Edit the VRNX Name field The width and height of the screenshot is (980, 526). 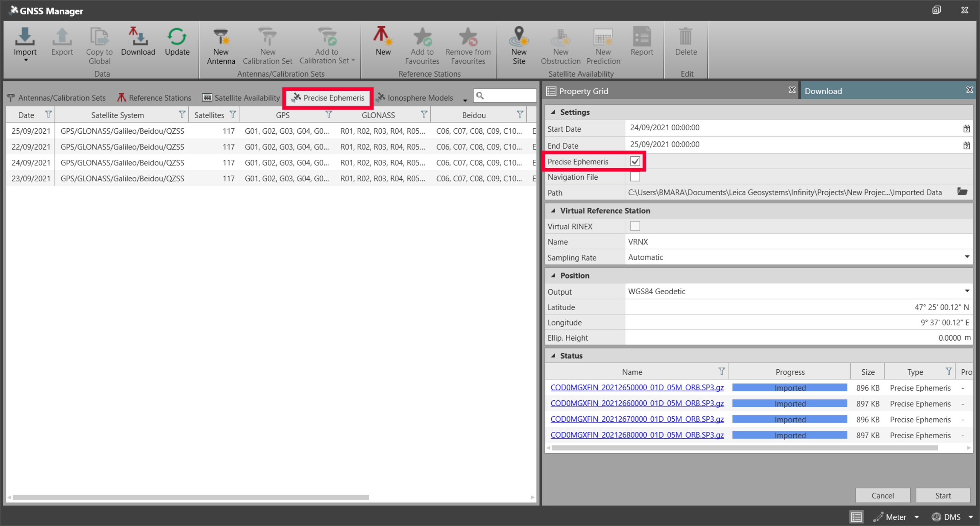pyautogui.click(x=798, y=242)
